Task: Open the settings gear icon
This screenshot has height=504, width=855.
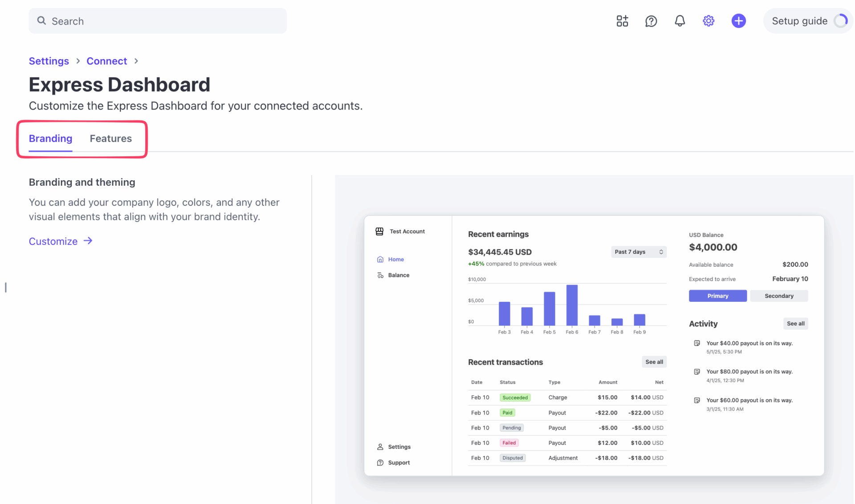Action: [708, 20]
